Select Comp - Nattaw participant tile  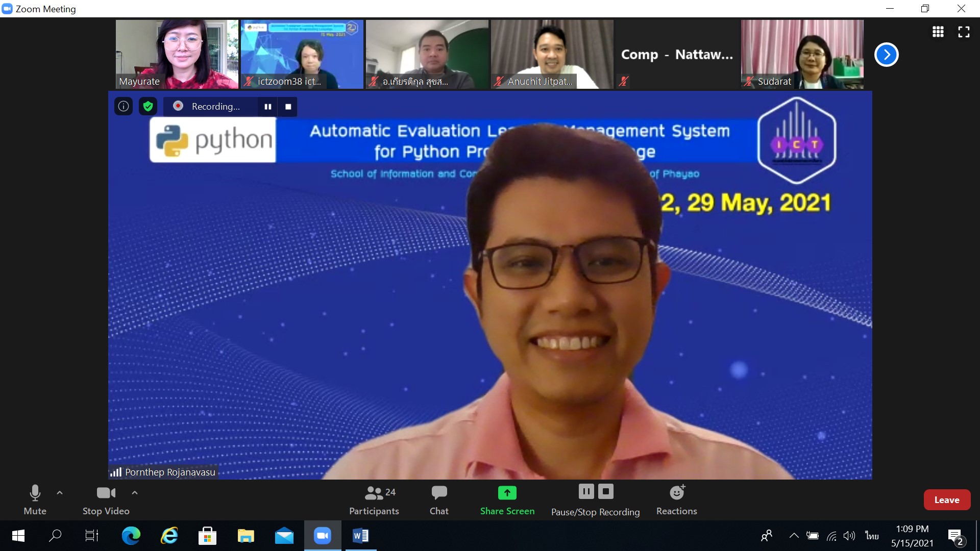pos(677,54)
